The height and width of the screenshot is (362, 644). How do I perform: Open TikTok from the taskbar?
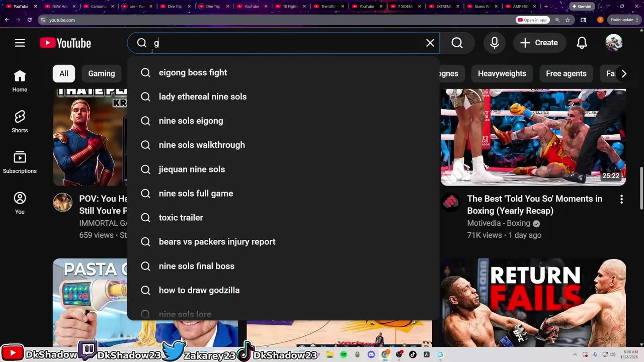click(413, 354)
